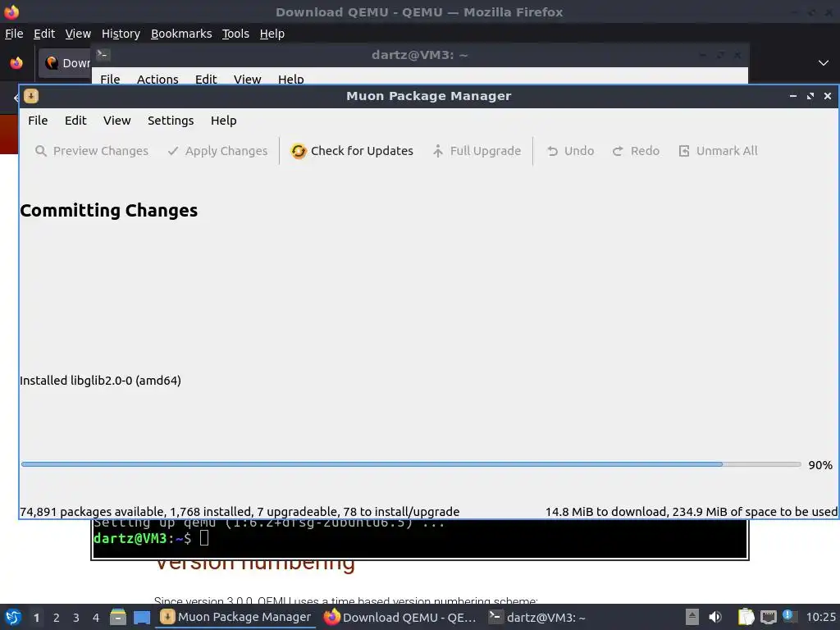
Task: Click the 90% commit progress bar
Action: 411,464
